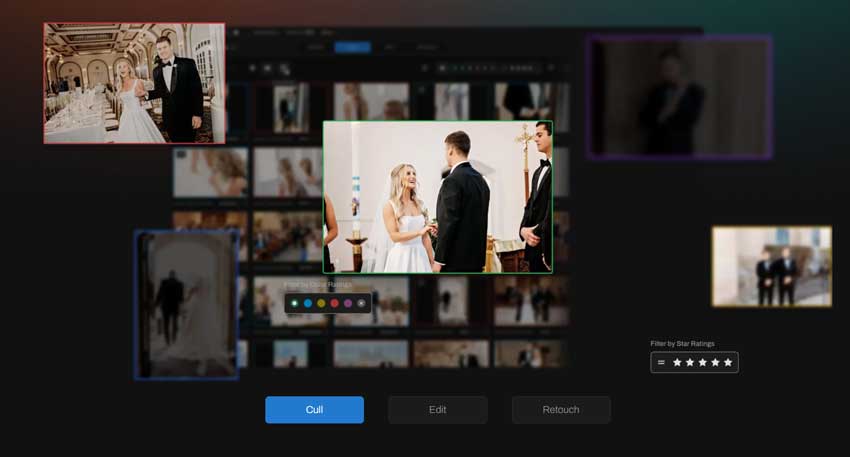The height and width of the screenshot is (457, 850).
Task: Set star filter to three stars
Action: [703, 362]
